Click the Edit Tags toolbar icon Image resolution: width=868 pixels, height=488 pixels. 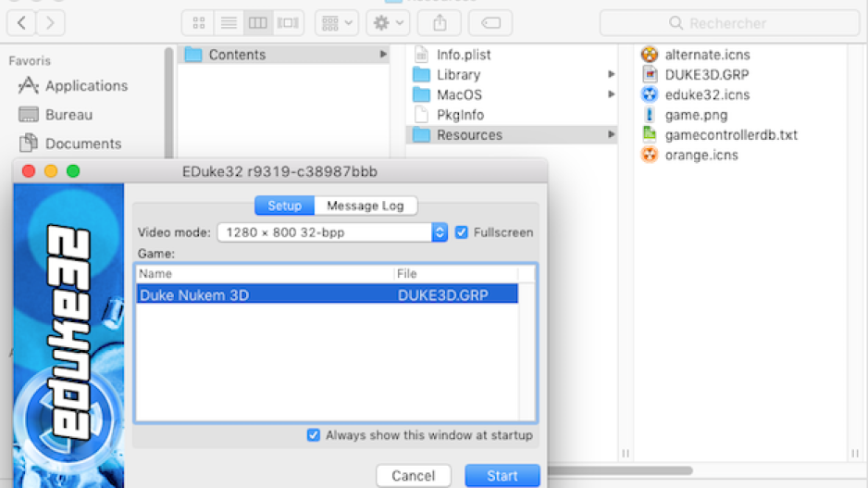[x=490, y=23]
